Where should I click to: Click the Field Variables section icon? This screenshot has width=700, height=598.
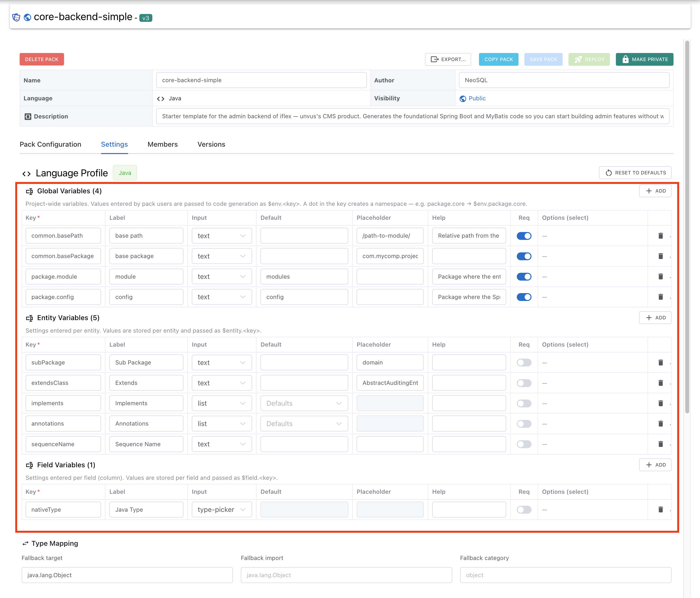(29, 465)
